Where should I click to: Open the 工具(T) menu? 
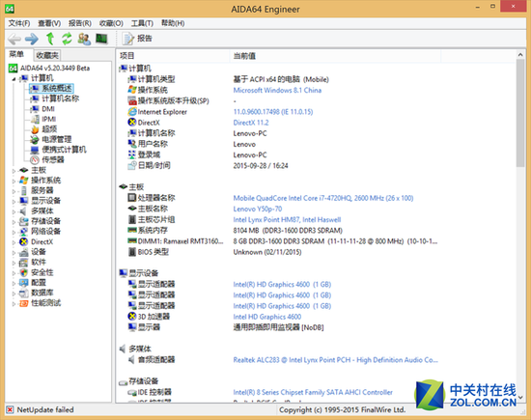[142, 23]
